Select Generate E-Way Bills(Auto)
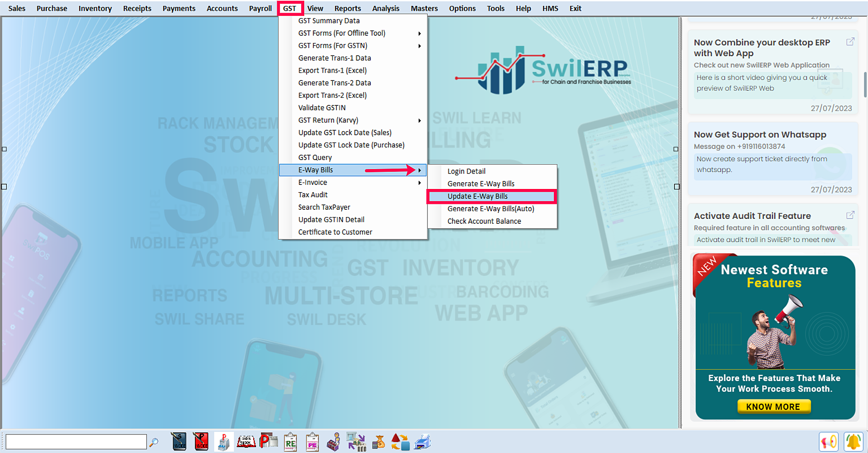This screenshot has height=453, width=868. point(491,209)
